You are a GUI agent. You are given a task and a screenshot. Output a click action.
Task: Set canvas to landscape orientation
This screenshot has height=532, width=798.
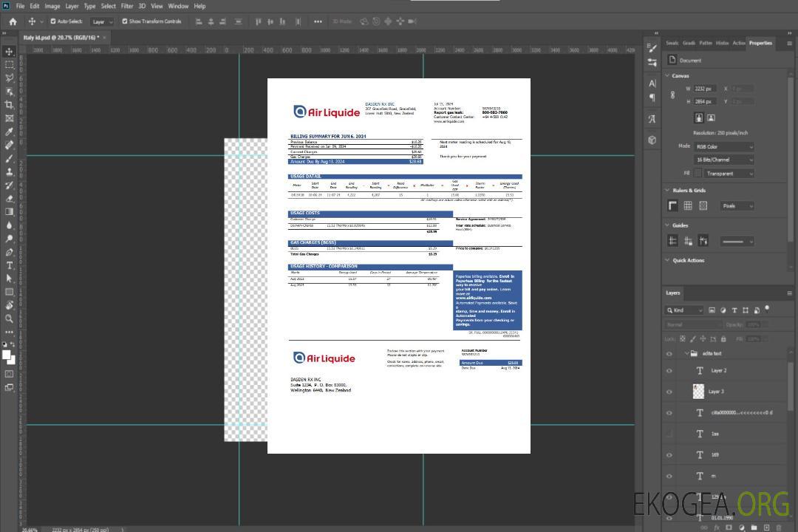tap(711, 118)
